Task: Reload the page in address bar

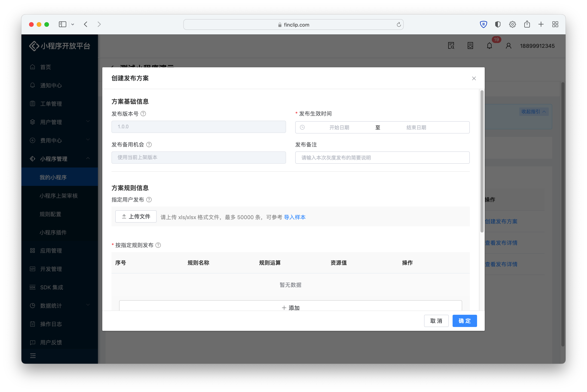Action: pos(399,24)
